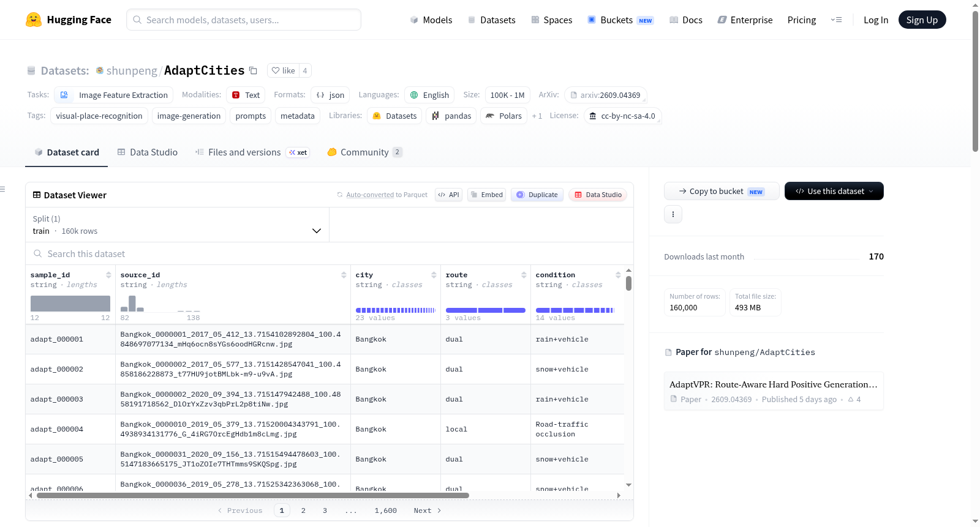Click the Auto-converted link
This screenshot has width=980, height=527.
[x=370, y=195]
